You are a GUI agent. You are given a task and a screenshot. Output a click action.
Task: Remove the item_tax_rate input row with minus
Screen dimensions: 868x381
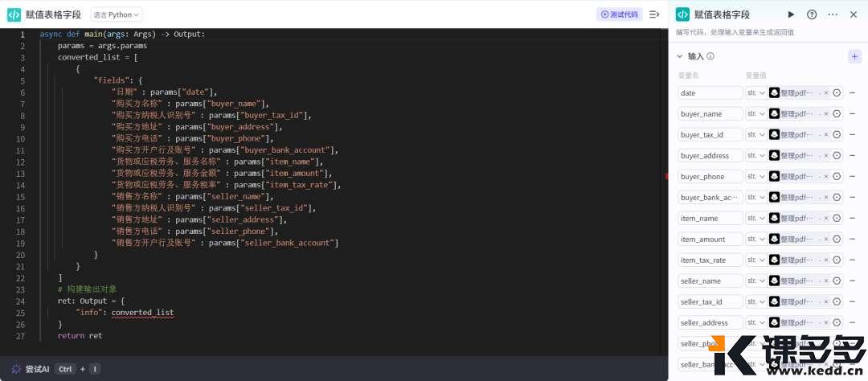pyautogui.click(x=853, y=260)
